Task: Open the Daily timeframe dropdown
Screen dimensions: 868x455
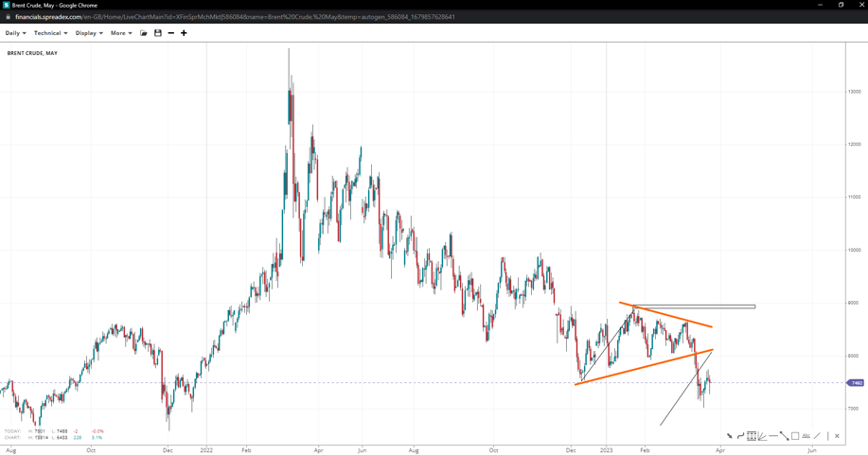Action: click(15, 33)
